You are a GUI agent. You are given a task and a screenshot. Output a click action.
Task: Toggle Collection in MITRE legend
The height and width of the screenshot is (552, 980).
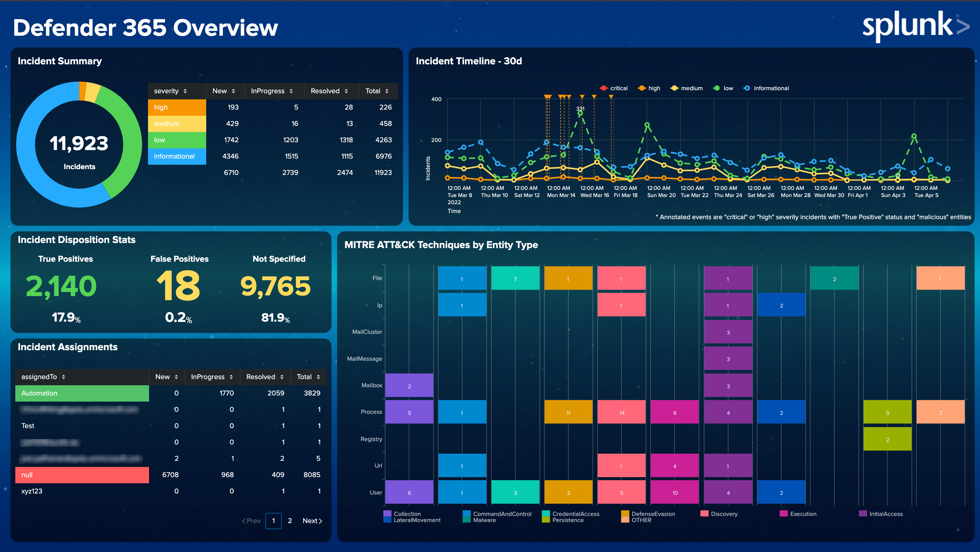[403, 514]
